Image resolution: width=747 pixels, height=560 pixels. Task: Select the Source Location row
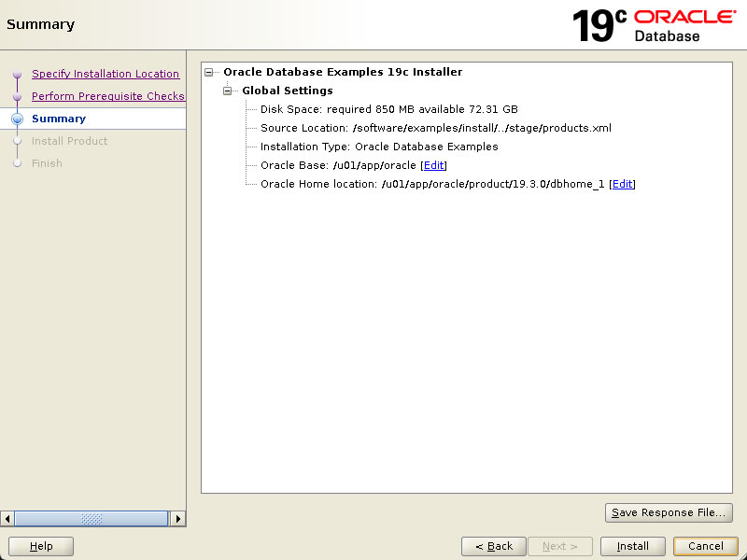coord(436,128)
